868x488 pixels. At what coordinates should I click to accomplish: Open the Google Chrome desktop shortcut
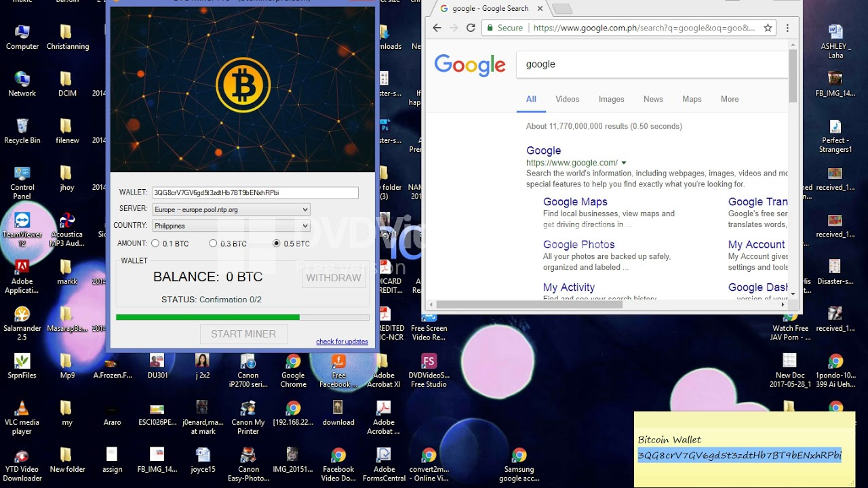(293, 370)
